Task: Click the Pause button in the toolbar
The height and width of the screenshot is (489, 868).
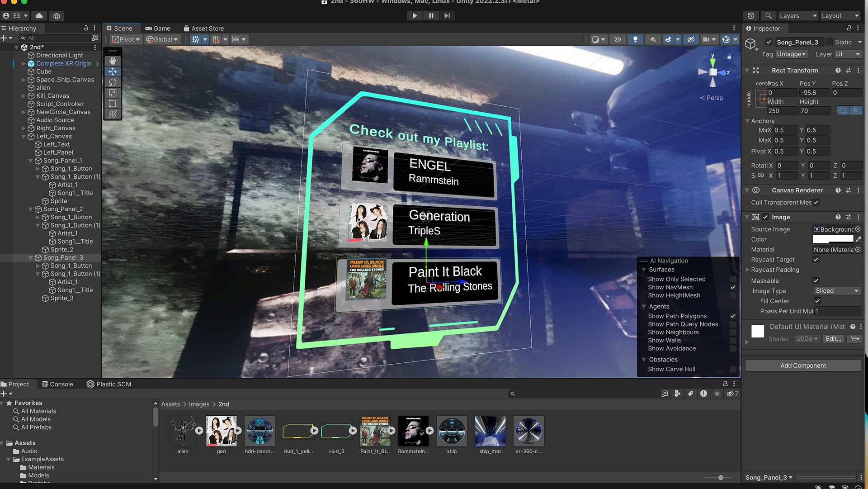Action: [x=431, y=16]
